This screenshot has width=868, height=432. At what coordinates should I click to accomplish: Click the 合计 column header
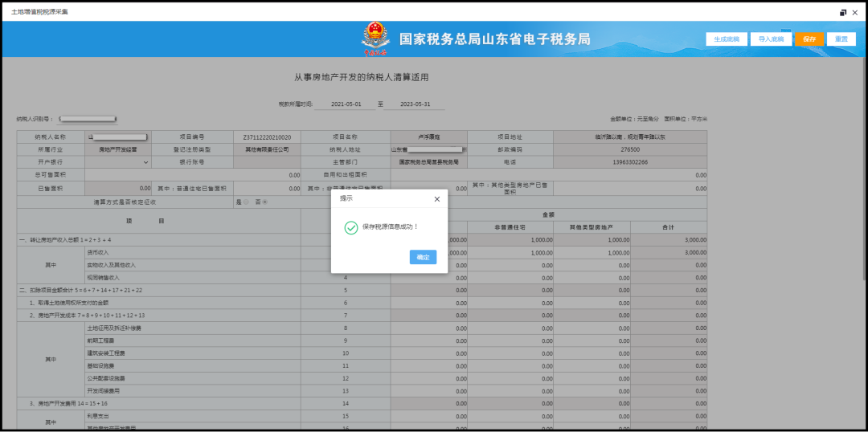(669, 227)
